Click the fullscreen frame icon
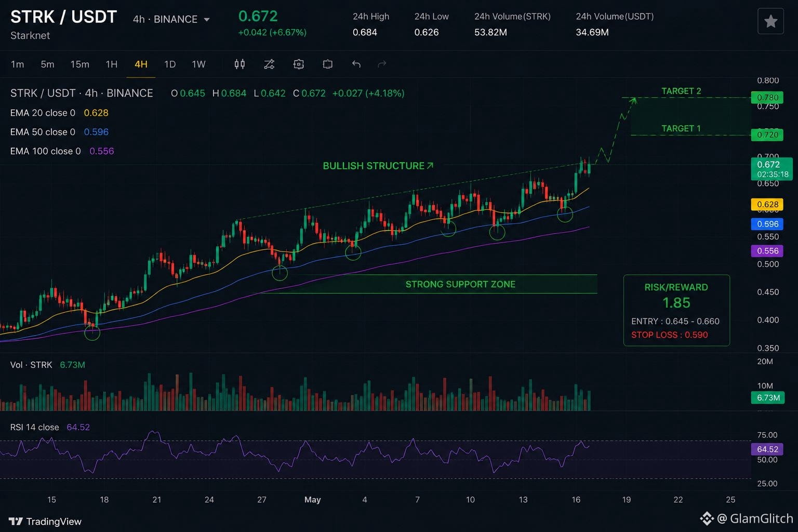 [327, 64]
